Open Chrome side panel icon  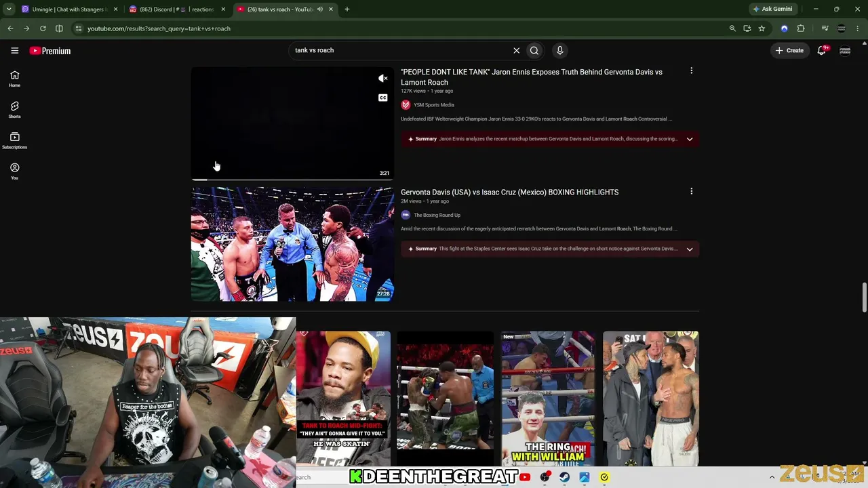[59, 28]
